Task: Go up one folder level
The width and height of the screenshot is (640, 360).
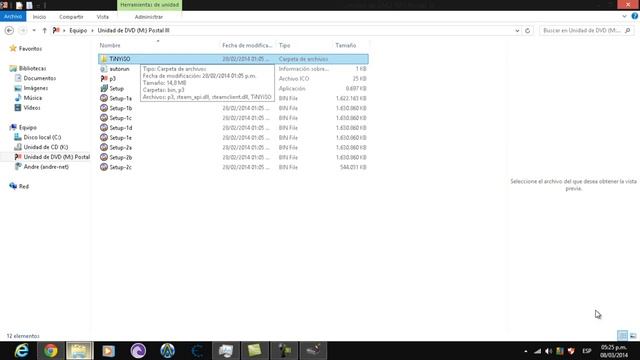Action: [x=44, y=31]
